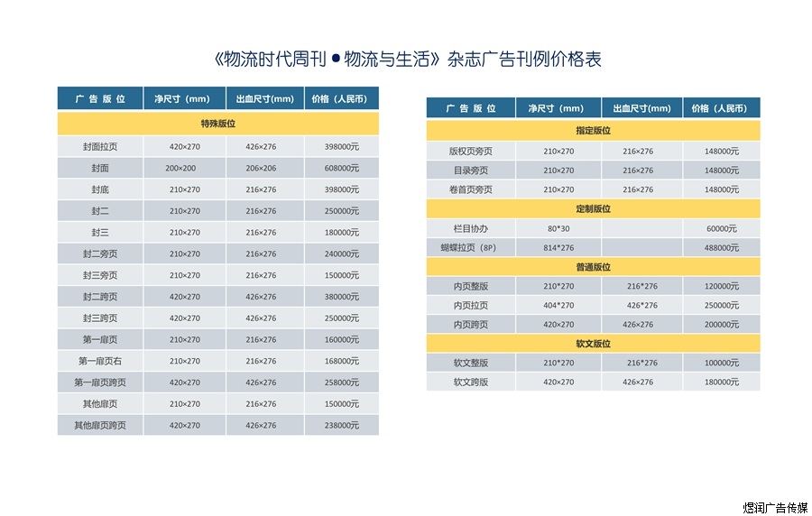The width and height of the screenshot is (812, 516).
Task: Click the 版权页旁页 row label
Action: point(471,152)
